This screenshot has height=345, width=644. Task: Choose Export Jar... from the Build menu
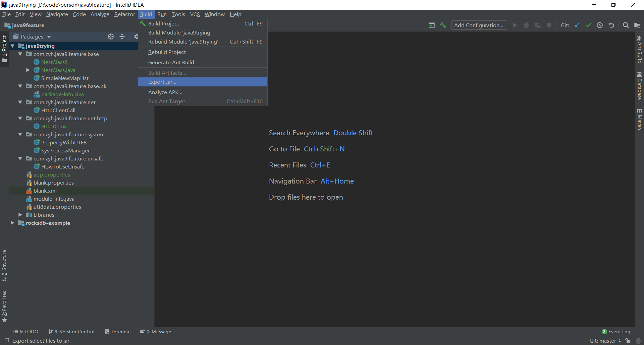point(162,82)
